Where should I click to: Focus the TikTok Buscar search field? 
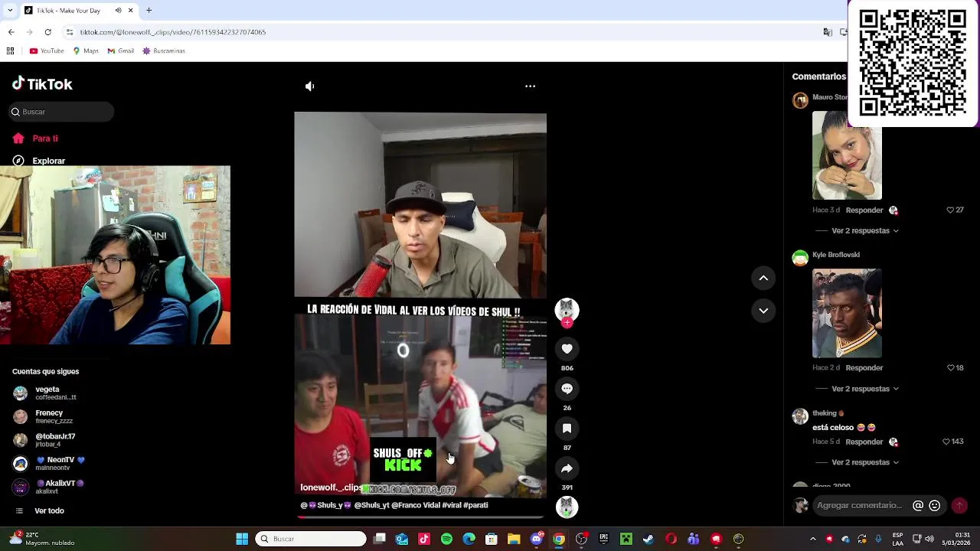pos(61,112)
